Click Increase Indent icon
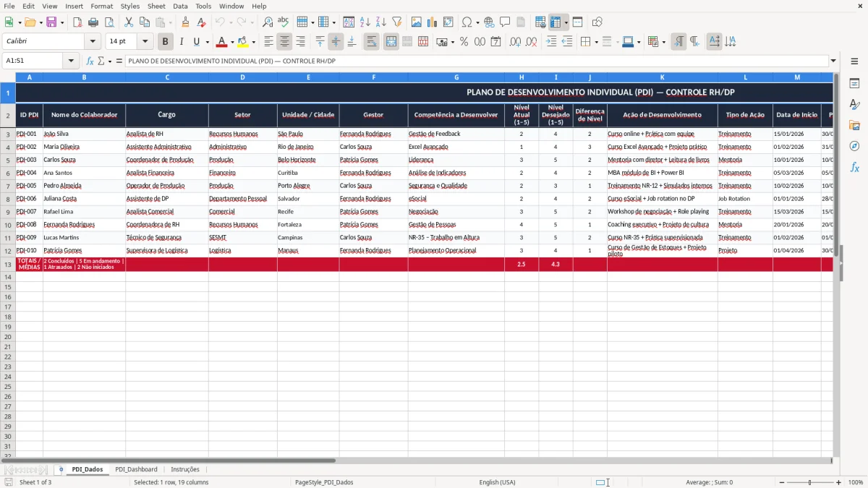 click(x=551, y=42)
